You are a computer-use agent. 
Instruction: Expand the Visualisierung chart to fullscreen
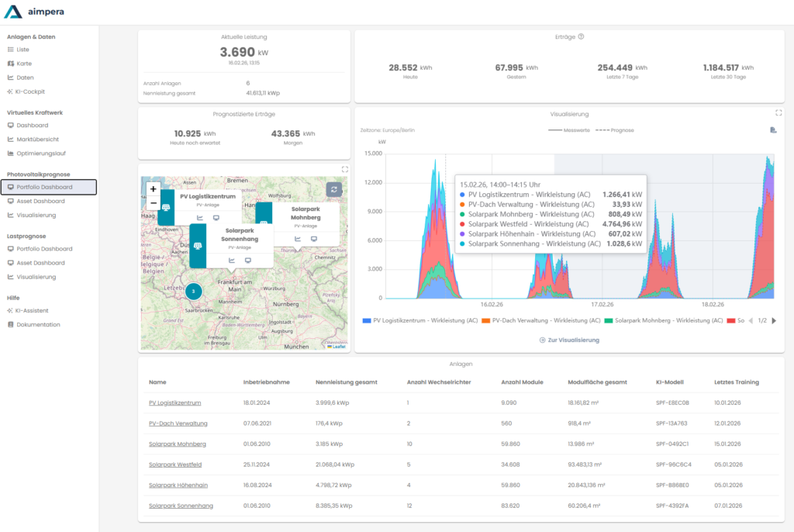coord(778,112)
